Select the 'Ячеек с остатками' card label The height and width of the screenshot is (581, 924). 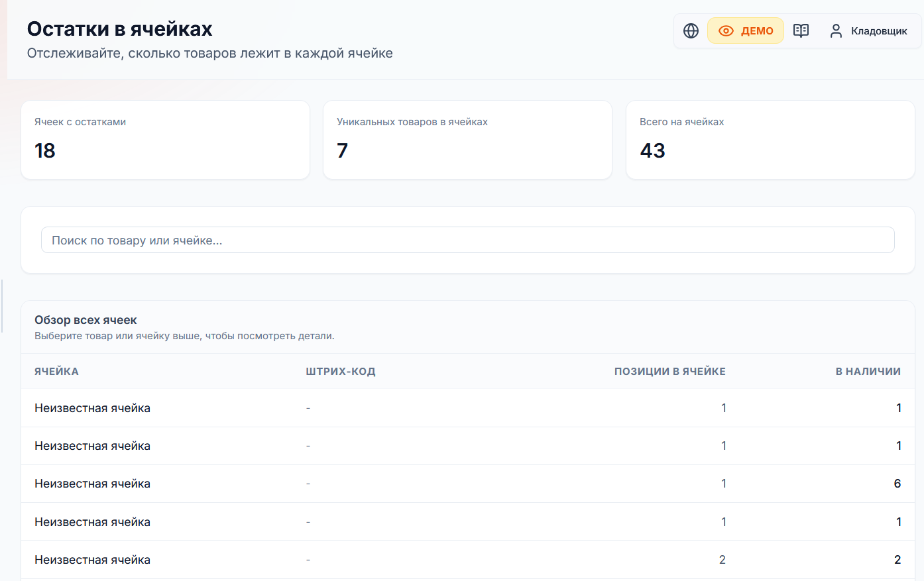click(x=80, y=122)
